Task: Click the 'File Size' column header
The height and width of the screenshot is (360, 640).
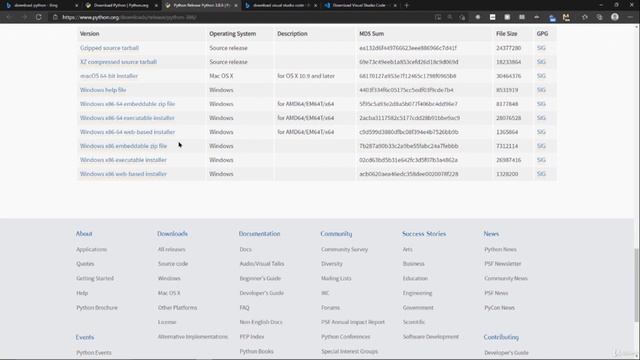Action: [x=507, y=34]
